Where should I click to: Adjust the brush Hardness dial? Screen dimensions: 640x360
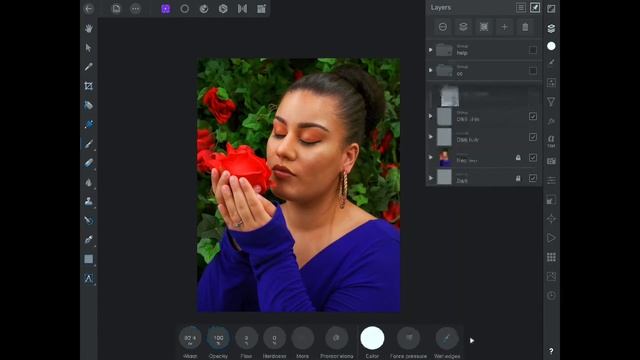(x=274, y=338)
